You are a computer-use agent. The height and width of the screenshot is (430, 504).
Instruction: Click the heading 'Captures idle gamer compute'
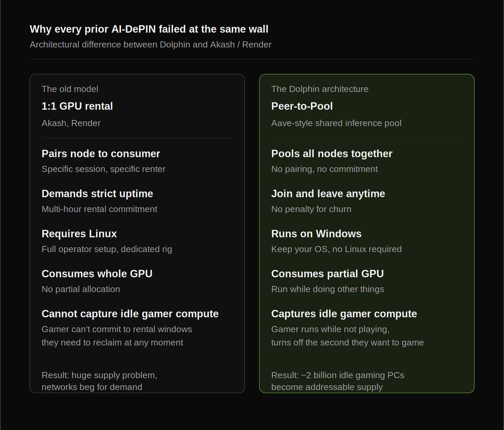point(344,314)
